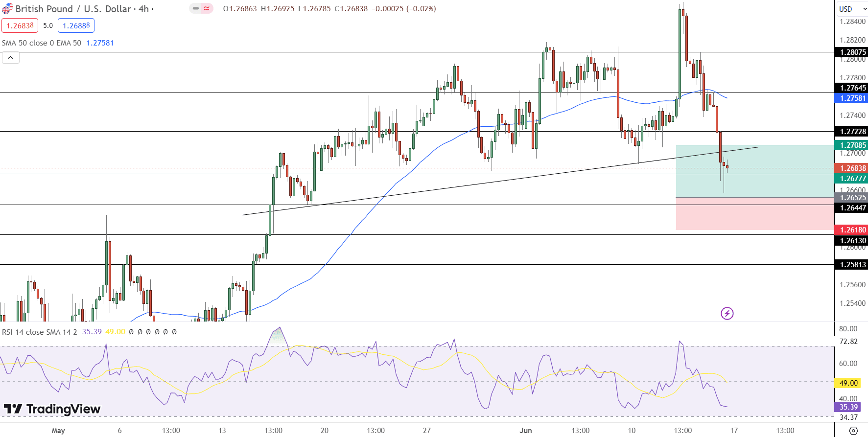
Task: Click the 27 date label on time axis
Action: pos(427,431)
